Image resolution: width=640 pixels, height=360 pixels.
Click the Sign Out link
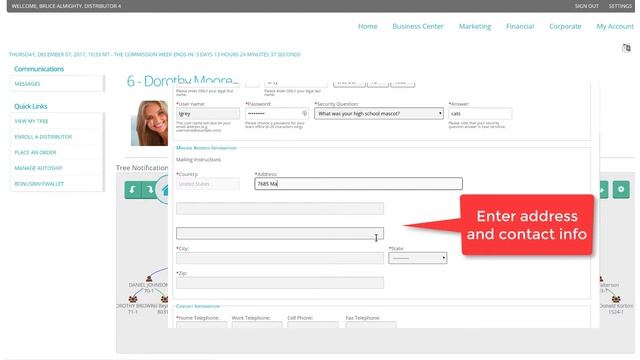click(587, 6)
